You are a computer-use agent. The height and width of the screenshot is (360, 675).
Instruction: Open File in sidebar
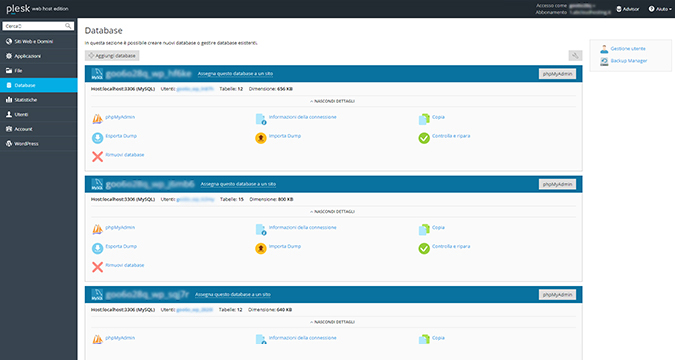39,71
